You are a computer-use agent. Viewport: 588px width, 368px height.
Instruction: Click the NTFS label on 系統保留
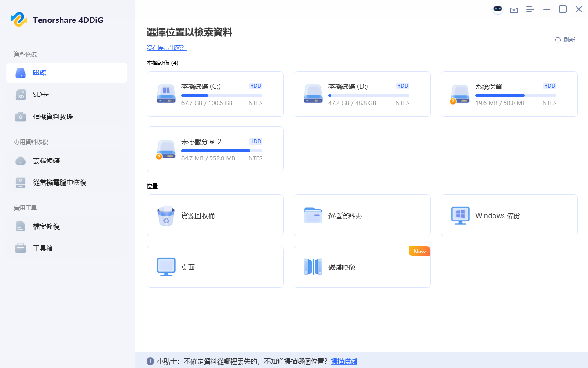coord(549,103)
